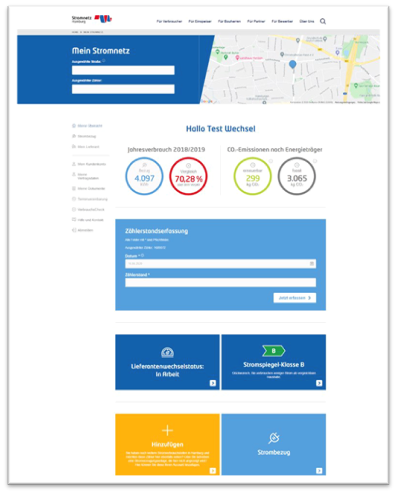Select radio next to the green erneuerbar circle
The height and width of the screenshot is (494, 397).
(271, 161)
